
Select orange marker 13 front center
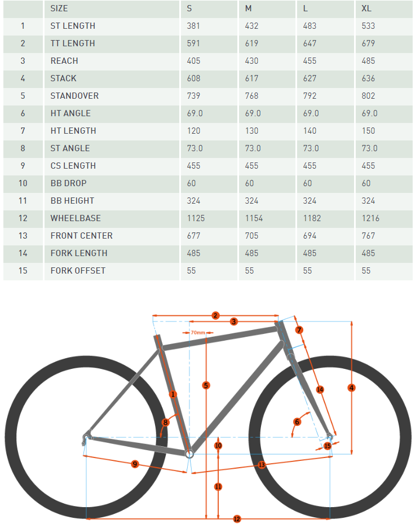click(262, 465)
